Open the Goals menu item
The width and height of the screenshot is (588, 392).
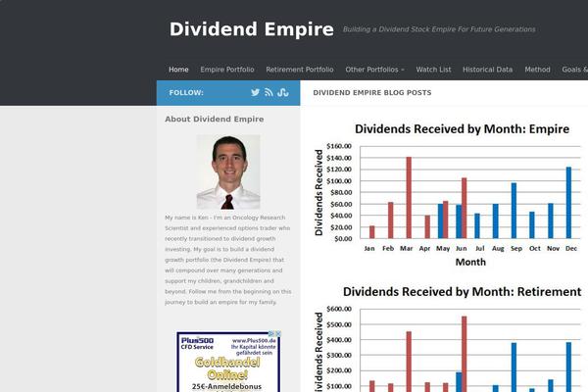coord(574,70)
